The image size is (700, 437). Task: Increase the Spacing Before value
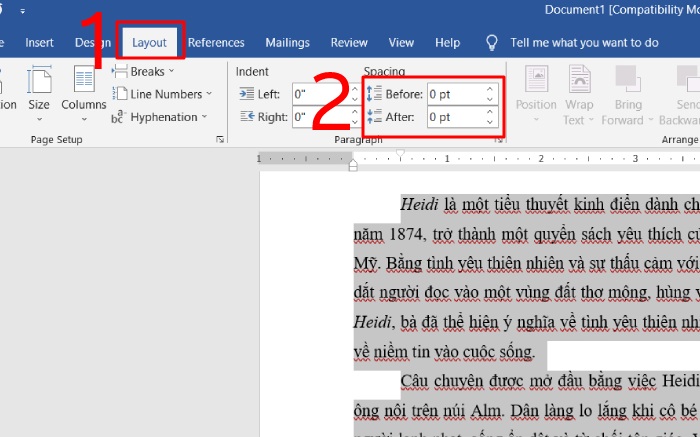click(489, 89)
